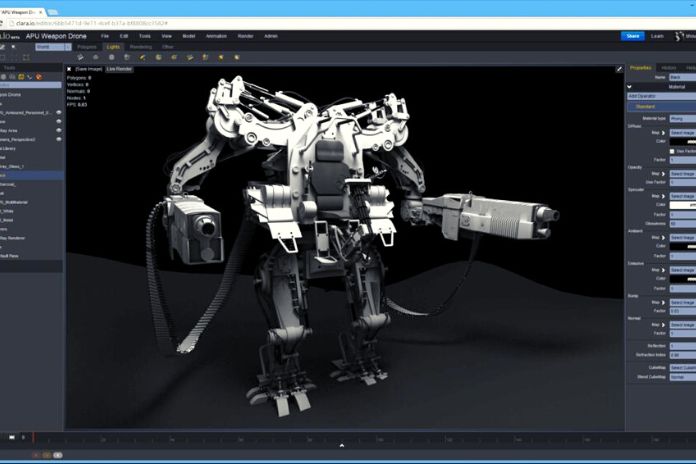This screenshot has height=464, width=696.
Task: Click the yellow square icon in the Tools panel
Action: click(21, 77)
